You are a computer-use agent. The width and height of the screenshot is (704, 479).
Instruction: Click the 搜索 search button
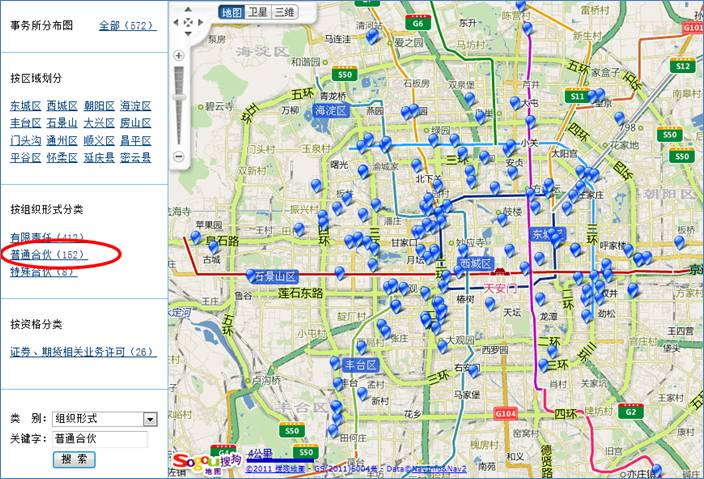tap(74, 459)
